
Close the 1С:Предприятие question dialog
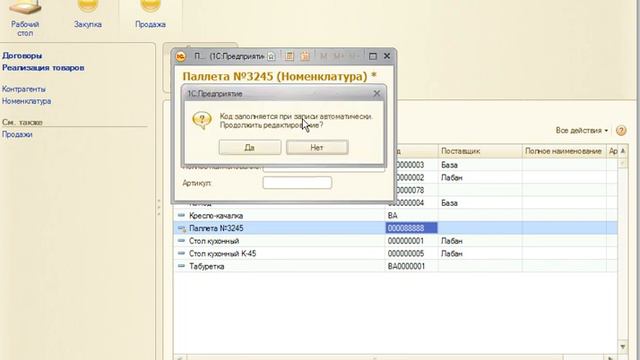tap(377, 93)
